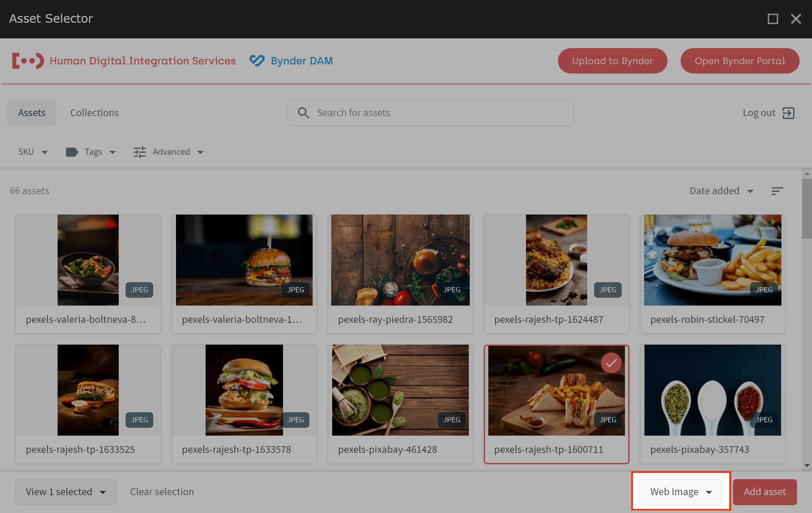
Task: Click the Advanced filter sliders icon
Action: 140,152
